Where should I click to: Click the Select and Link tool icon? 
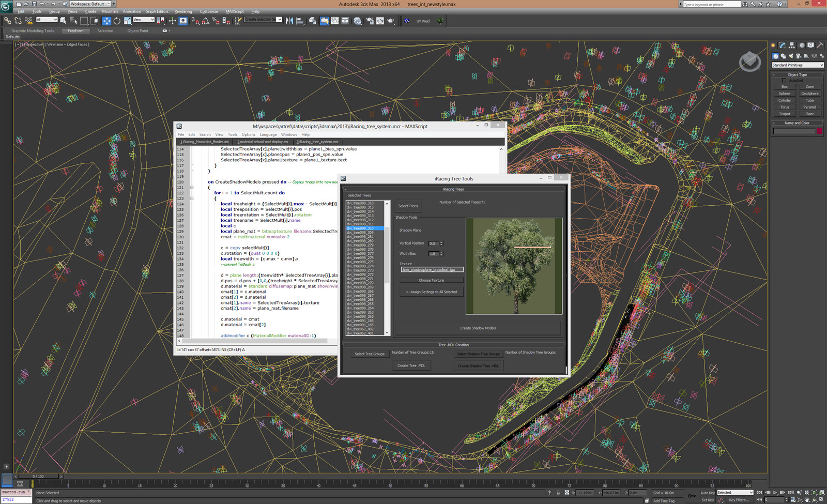[8, 21]
